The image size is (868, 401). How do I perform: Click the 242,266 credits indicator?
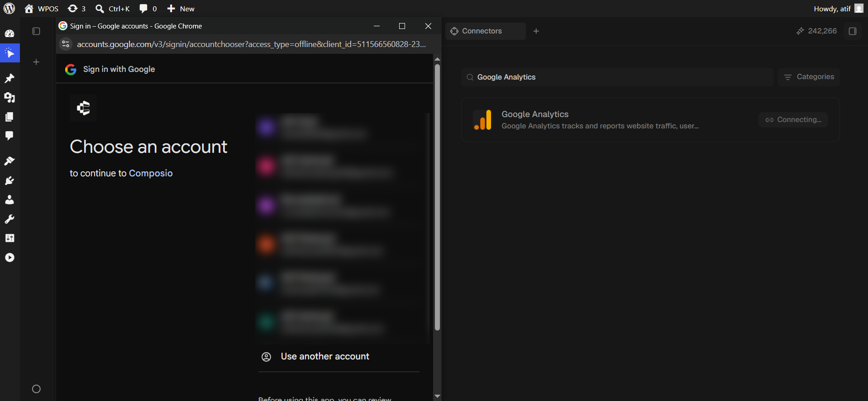click(816, 31)
